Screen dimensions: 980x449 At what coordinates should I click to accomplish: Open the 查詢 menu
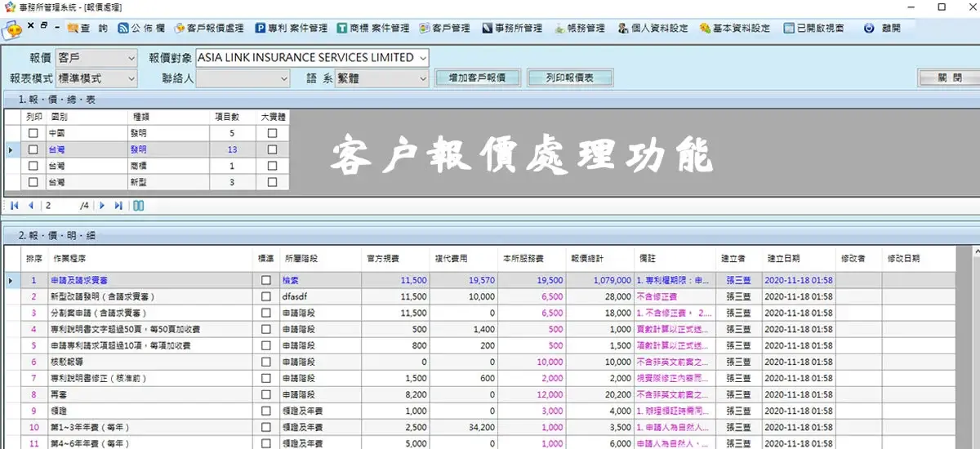pos(88,28)
